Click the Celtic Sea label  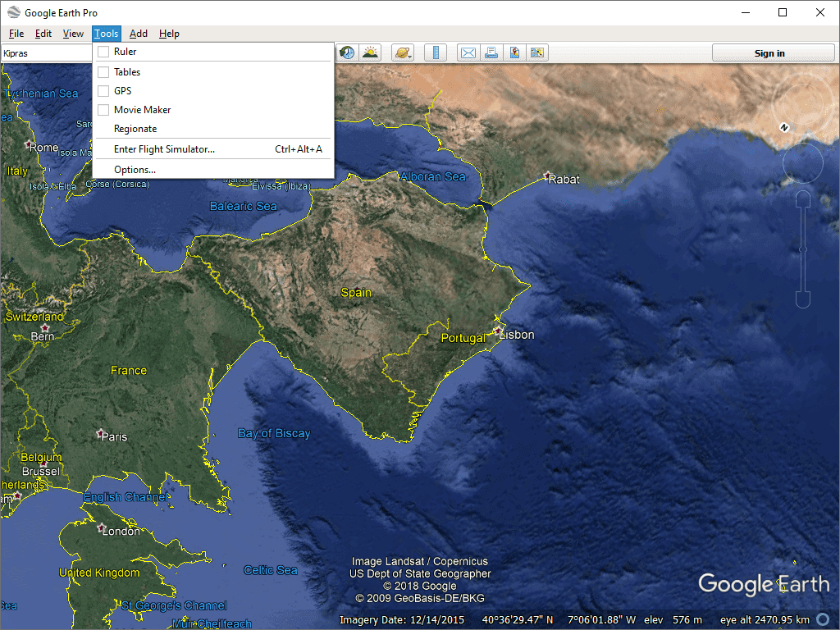tap(271, 570)
